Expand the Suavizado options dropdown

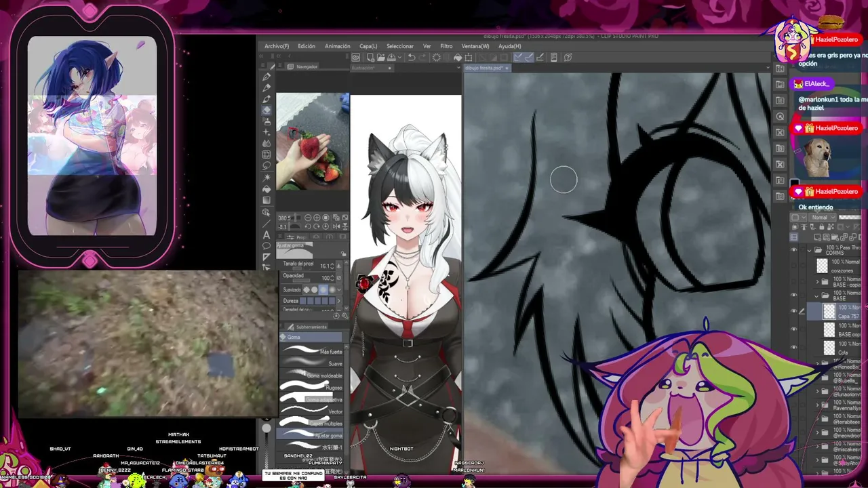click(x=338, y=289)
